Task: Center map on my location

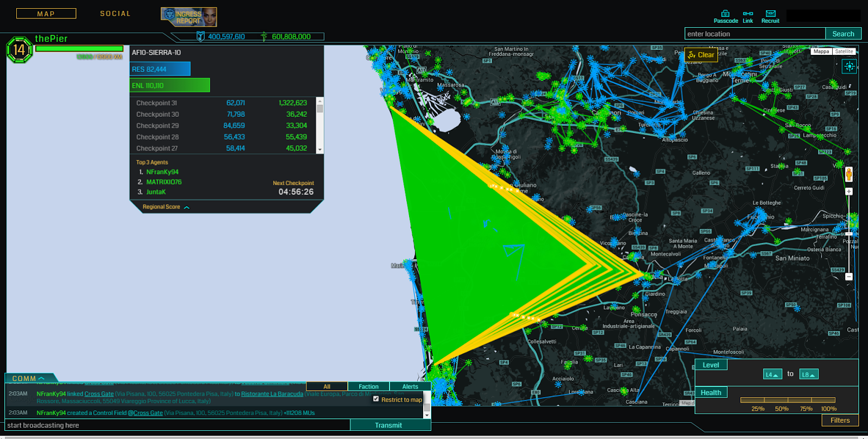Action: click(x=850, y=66)
